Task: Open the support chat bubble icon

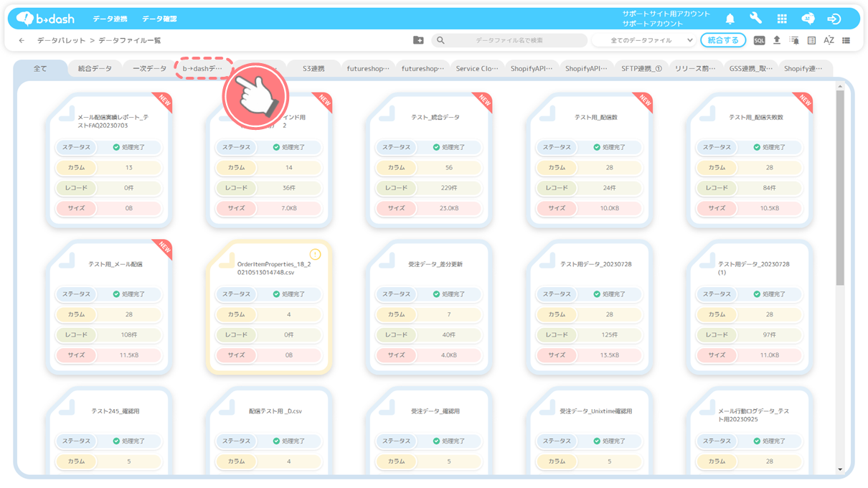Action: pos(808,19)
